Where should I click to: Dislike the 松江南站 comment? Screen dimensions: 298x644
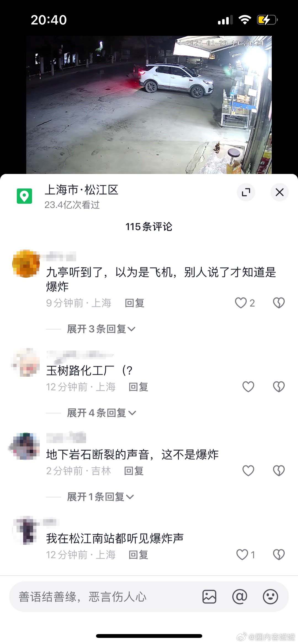(279, 554)
